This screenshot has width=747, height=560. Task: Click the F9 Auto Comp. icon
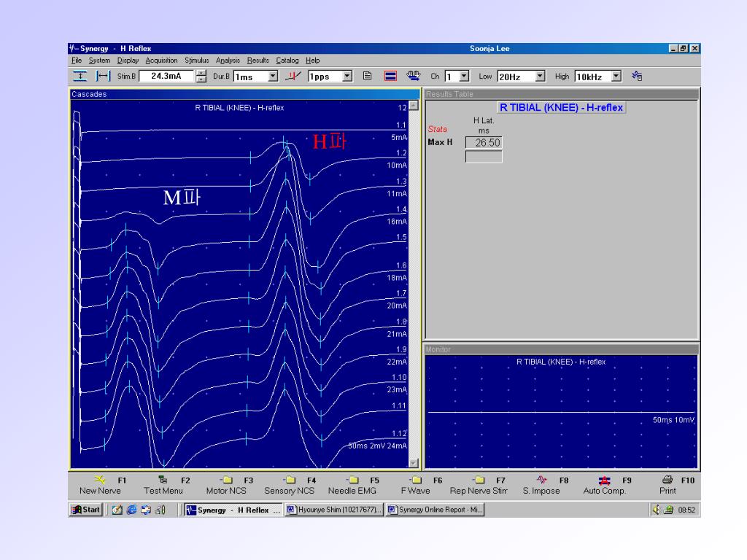604,480
